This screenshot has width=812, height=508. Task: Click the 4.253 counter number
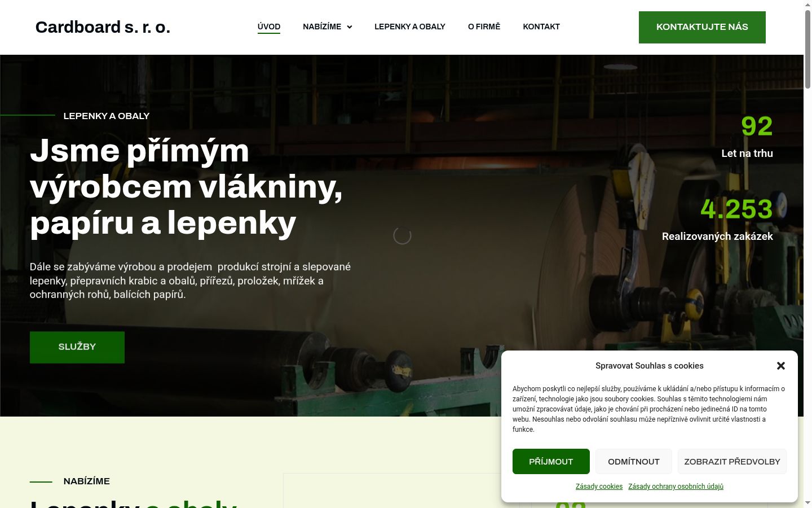click(736, 209)
